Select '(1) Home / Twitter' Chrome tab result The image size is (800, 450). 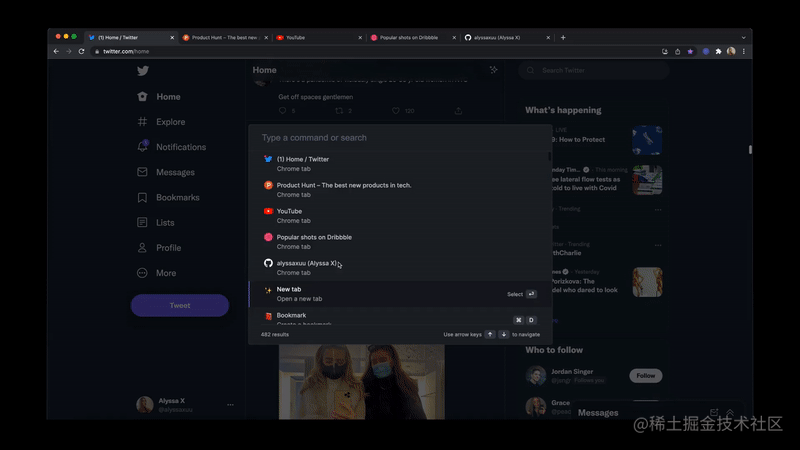point(401,164)
